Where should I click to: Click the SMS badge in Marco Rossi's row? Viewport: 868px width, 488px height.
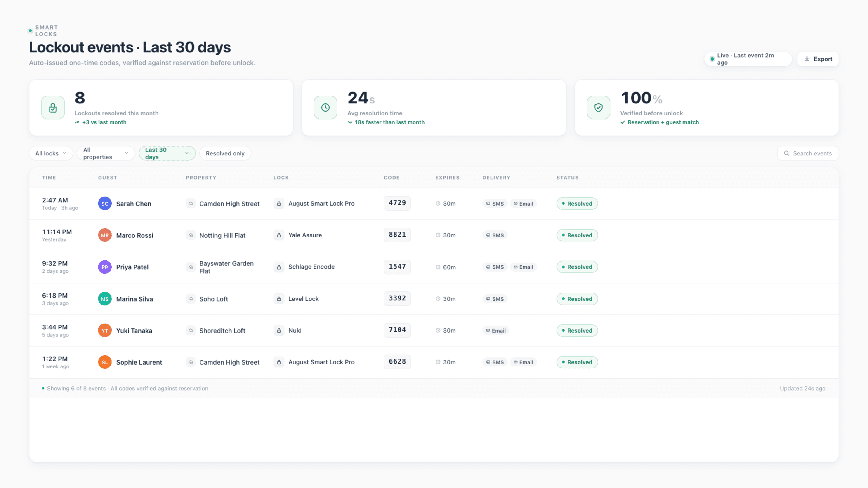tap(495, 235)
